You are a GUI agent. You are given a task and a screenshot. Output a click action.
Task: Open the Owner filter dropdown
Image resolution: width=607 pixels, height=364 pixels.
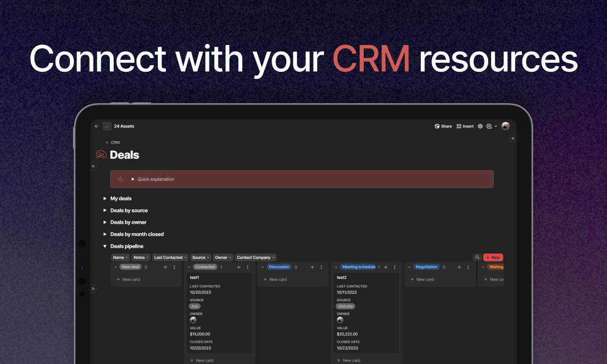click(223, 257)
